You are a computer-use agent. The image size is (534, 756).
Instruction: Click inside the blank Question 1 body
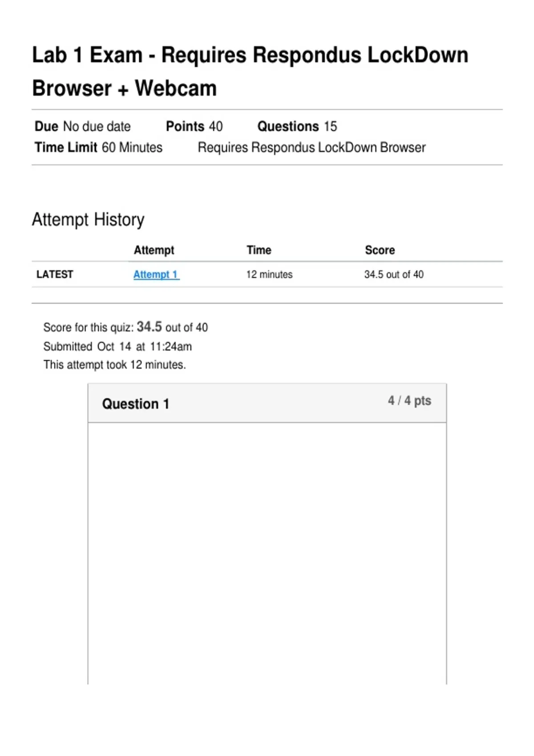(267, 551)
